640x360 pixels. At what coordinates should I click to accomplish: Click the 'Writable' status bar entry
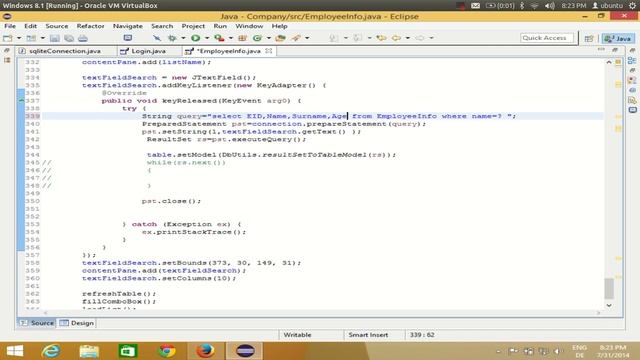click(297, 335)
